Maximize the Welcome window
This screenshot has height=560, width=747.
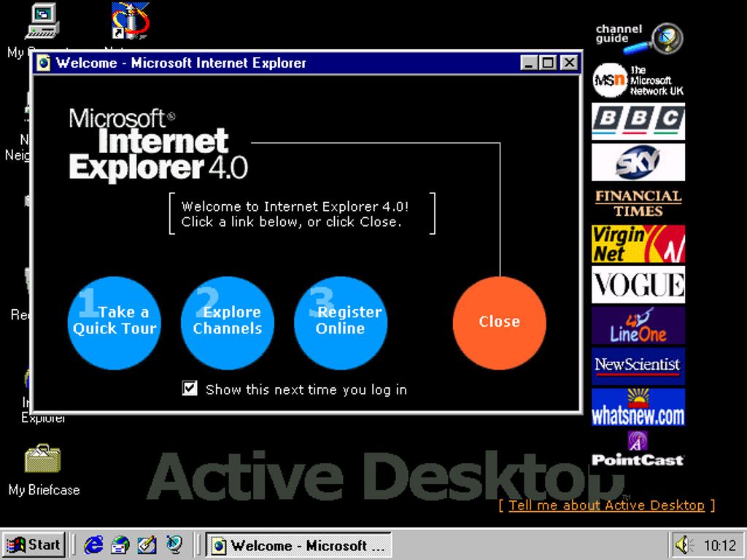548,63
